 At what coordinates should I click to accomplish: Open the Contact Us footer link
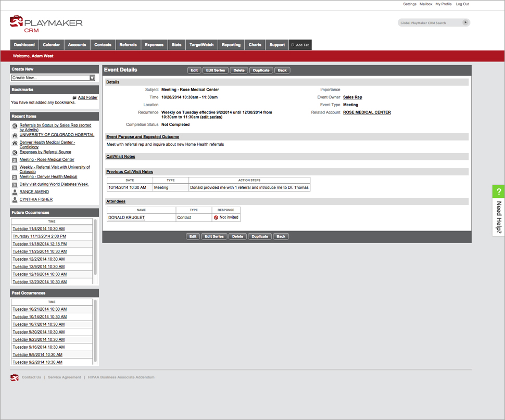tap(32, 377)
